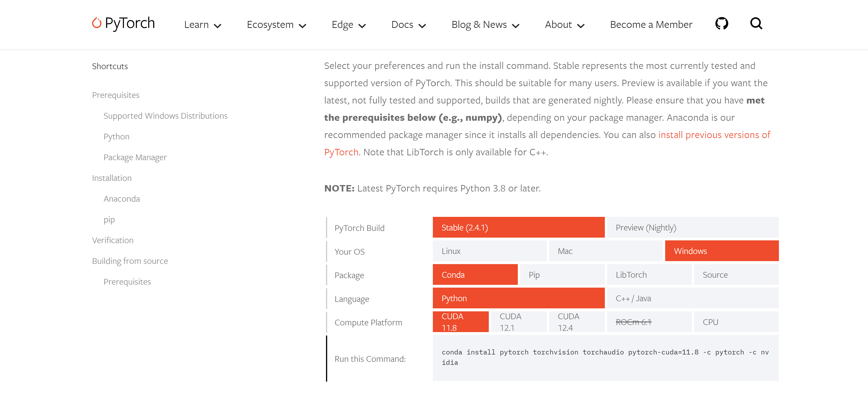
Task: Go to the pip shortcut section
Action: (109, 220)
